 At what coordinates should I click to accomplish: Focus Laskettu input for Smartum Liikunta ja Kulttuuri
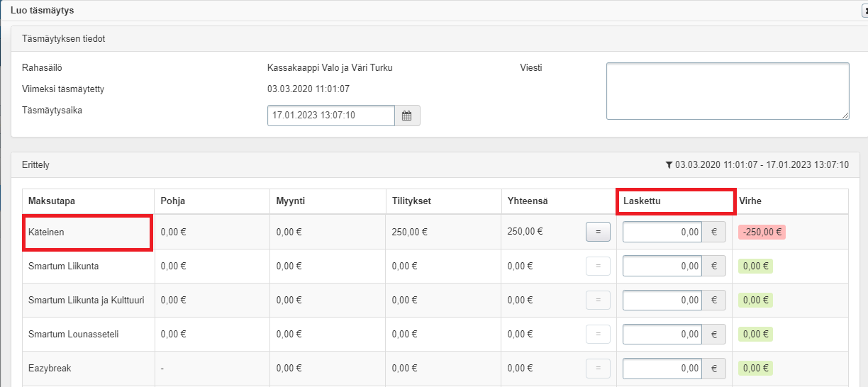pos(662,300)
